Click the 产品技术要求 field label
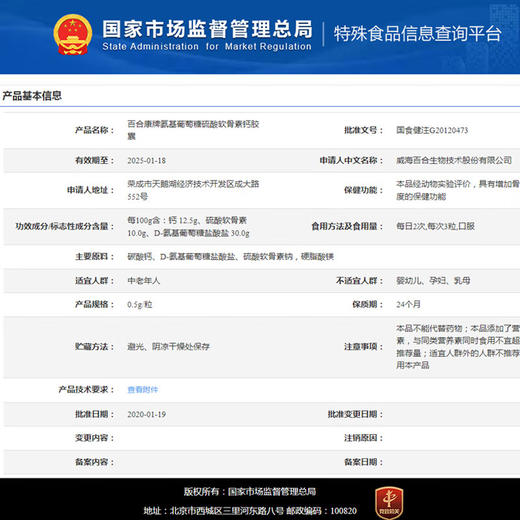 tap(86, 389)
